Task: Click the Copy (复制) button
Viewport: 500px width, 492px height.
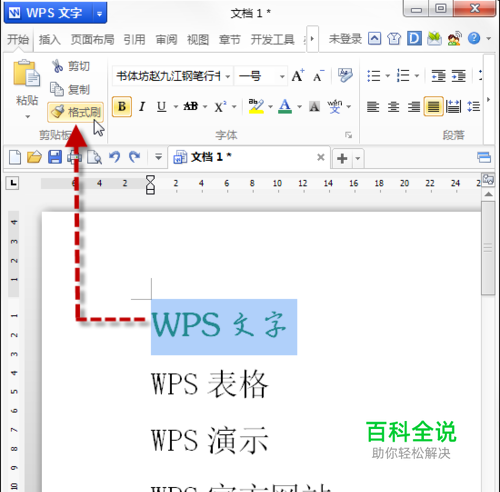Action: pyautogui.click(x=70, y=89)
